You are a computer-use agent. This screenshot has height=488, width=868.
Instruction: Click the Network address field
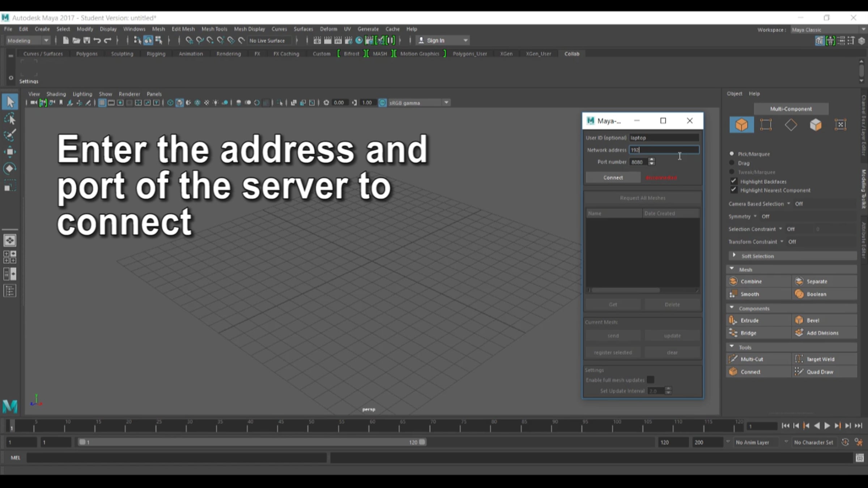(x=664, y=150)
